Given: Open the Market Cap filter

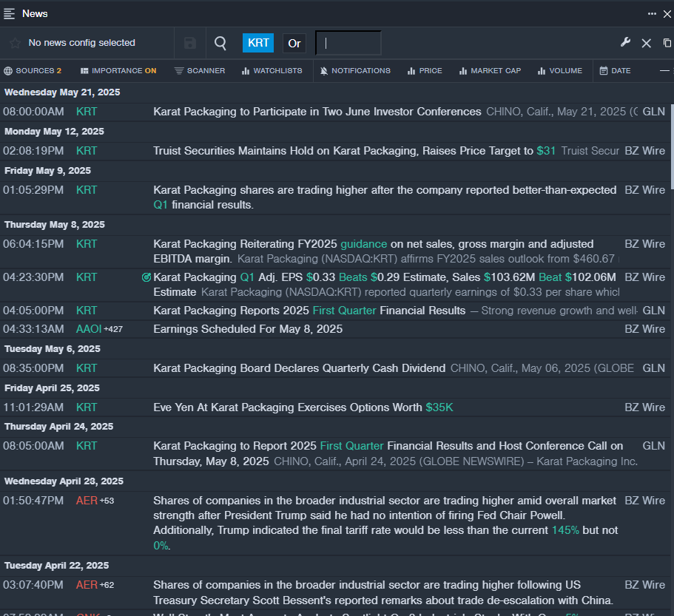Looking at the screenshot, I should [x=490, y=71].
